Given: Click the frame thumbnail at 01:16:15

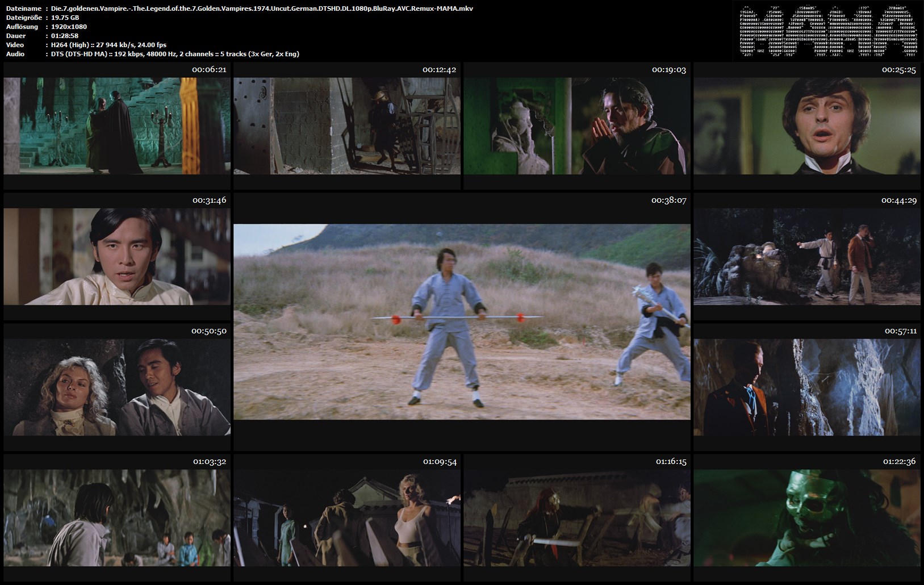Looking at the screenshot, I should 577,518.
